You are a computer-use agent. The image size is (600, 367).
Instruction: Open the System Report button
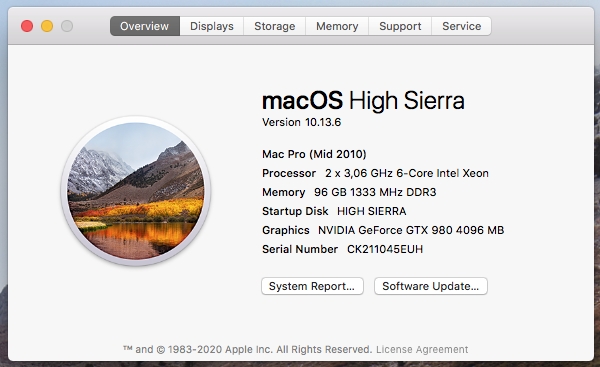coord(312,286)
